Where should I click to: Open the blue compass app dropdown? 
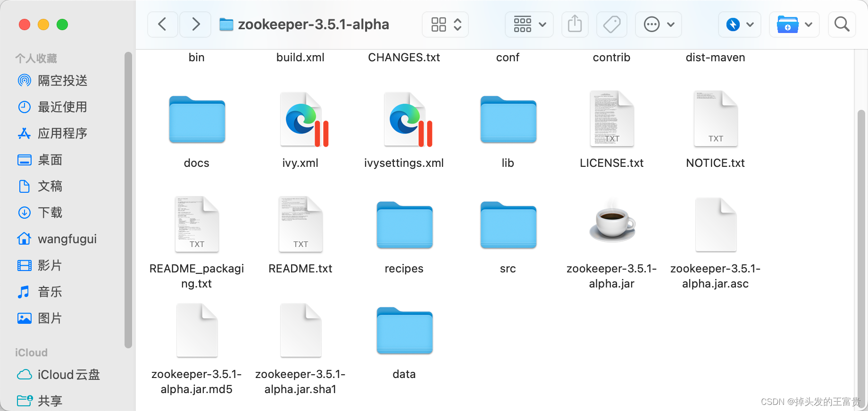coord(739,24)
